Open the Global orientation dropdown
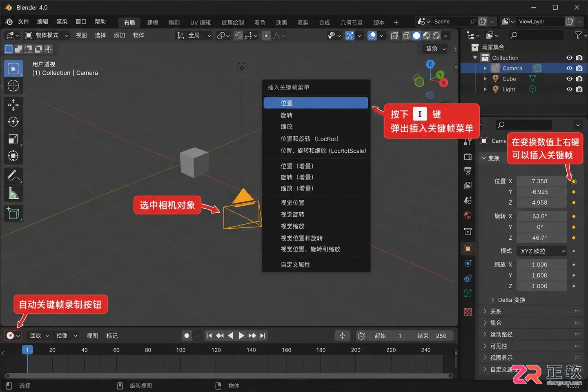 point(194,36)
